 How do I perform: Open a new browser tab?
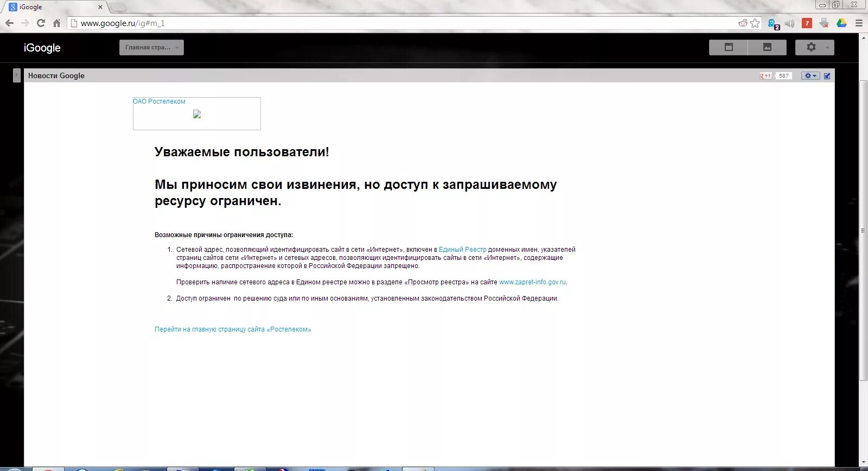click(118, 7)
